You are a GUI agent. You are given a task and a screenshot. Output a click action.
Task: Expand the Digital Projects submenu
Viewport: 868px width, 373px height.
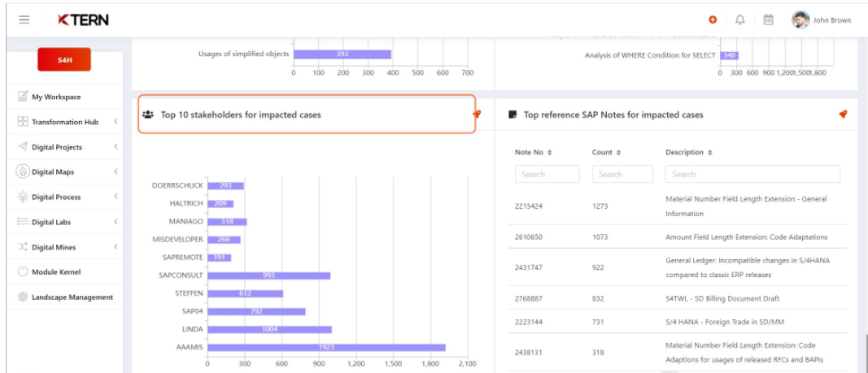(x=116, y=147)
